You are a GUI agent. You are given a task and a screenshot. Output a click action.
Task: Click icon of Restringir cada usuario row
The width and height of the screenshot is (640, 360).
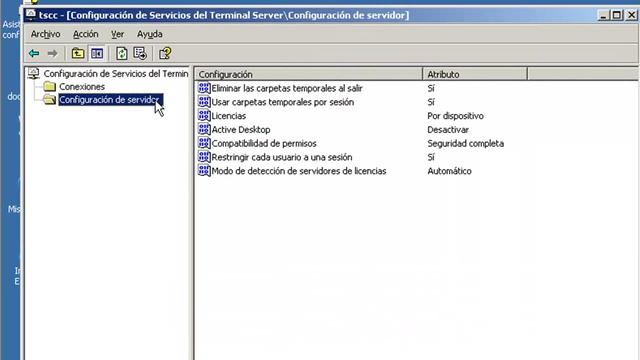coord(204,157)
